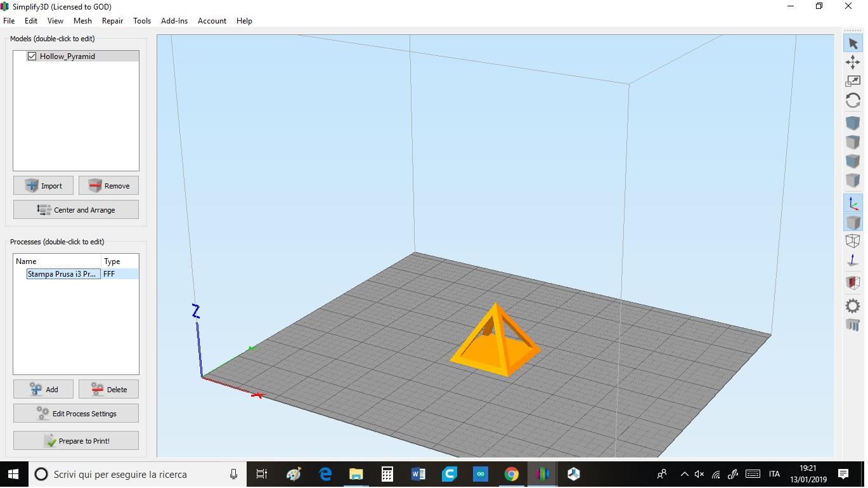Activate the move/translate model tool
This screenshot has height=488, width=868.
pos(853,62)
